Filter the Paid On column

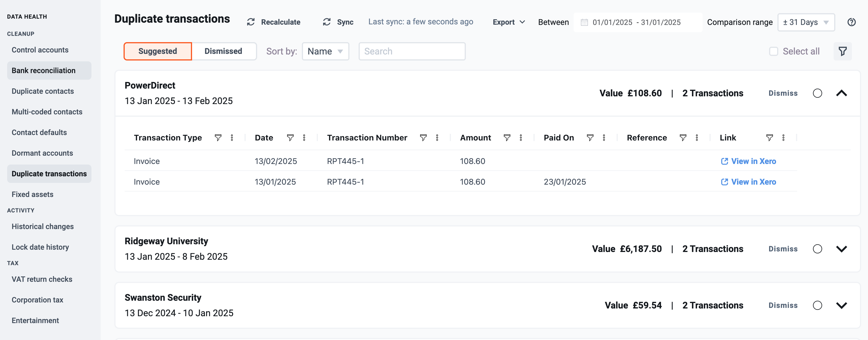[590, 138]
